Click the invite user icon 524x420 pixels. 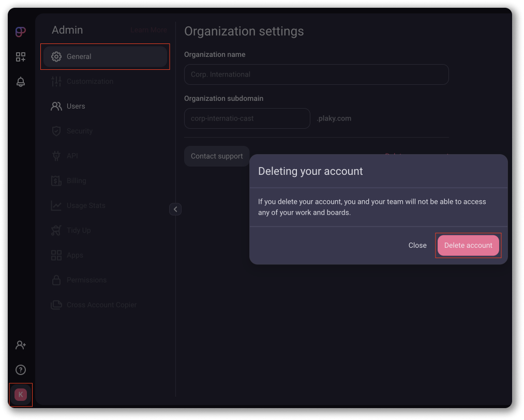(21, 345)
